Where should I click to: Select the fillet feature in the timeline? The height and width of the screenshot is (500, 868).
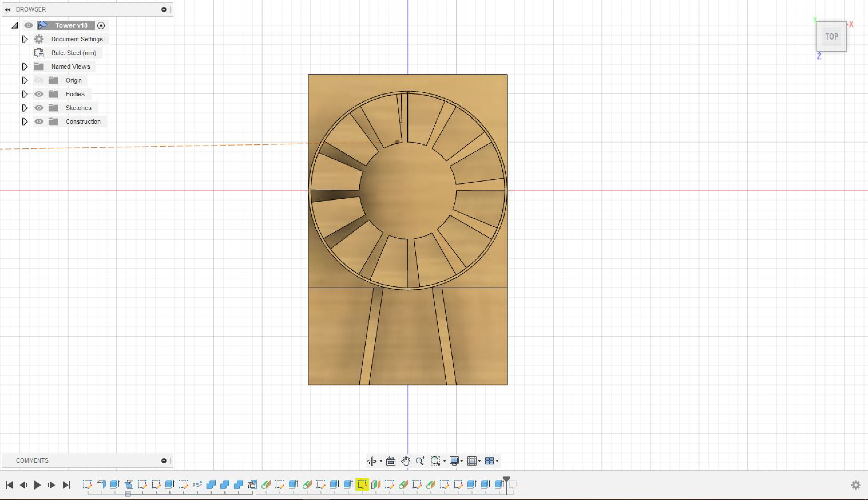click(101, 484)
